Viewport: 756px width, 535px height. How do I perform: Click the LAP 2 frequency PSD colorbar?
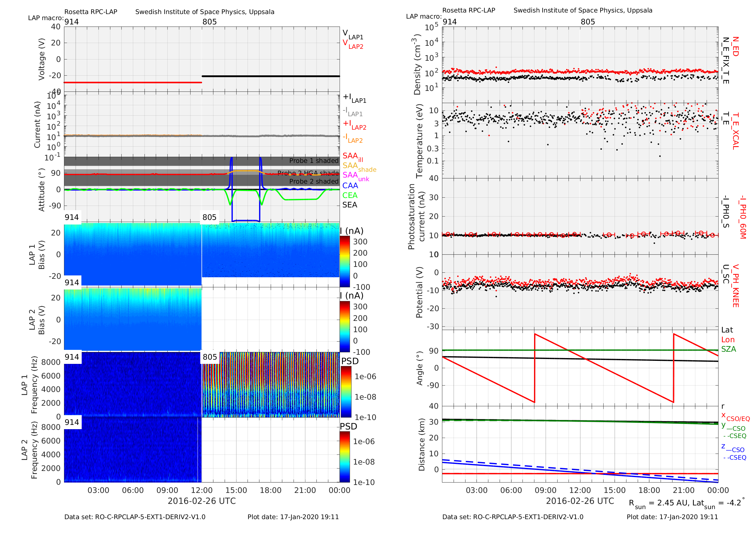click(x=345, y=457)
